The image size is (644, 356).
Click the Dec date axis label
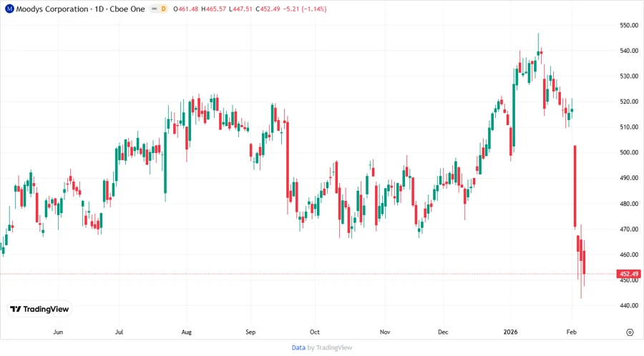[443, 332]
